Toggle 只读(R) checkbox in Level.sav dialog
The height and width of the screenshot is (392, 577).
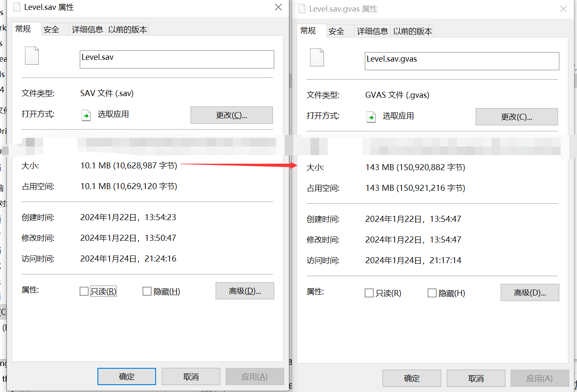pos(84,291)
